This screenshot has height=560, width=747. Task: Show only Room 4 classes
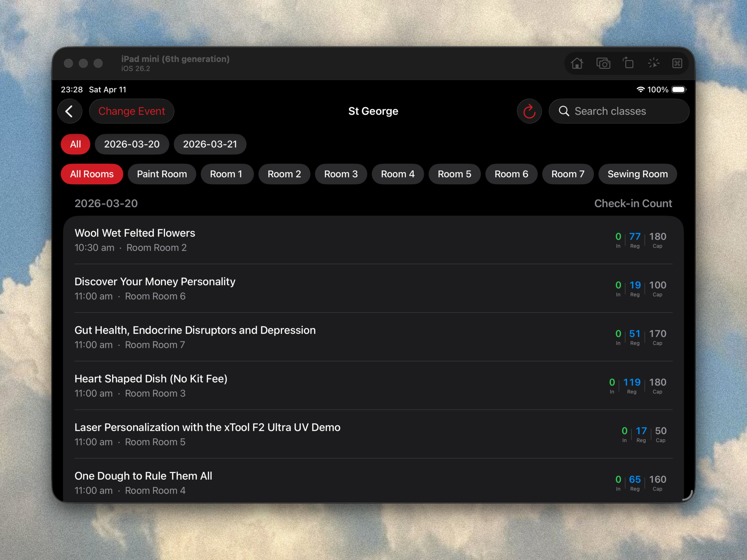(x=397, y=174)
